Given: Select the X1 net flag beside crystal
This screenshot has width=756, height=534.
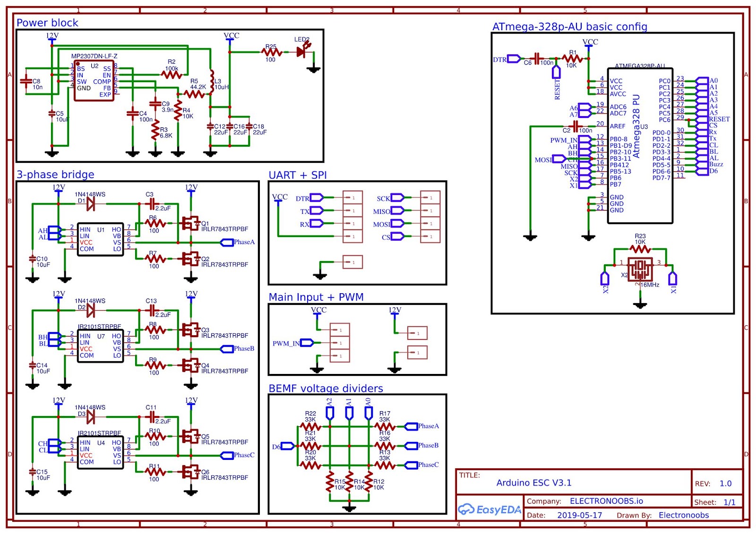Looking at the screenshot, I should pos(673,278).
